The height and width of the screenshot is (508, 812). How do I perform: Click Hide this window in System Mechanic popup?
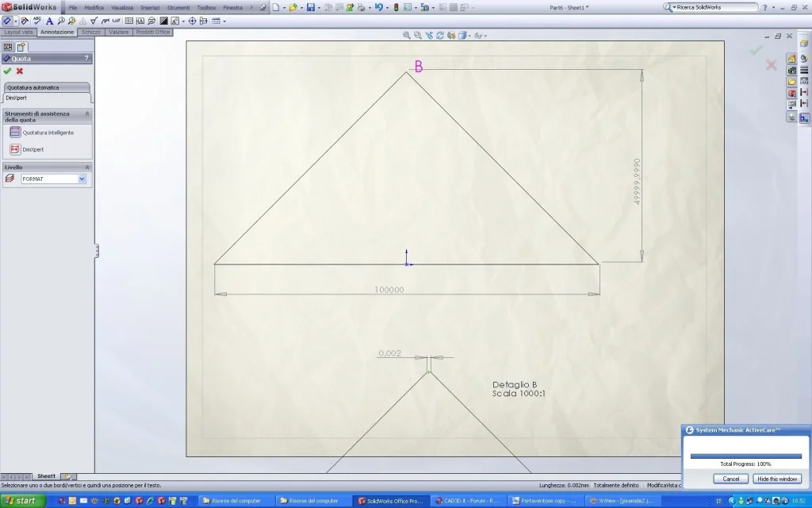pyautogui.click(x=777, y=479)
